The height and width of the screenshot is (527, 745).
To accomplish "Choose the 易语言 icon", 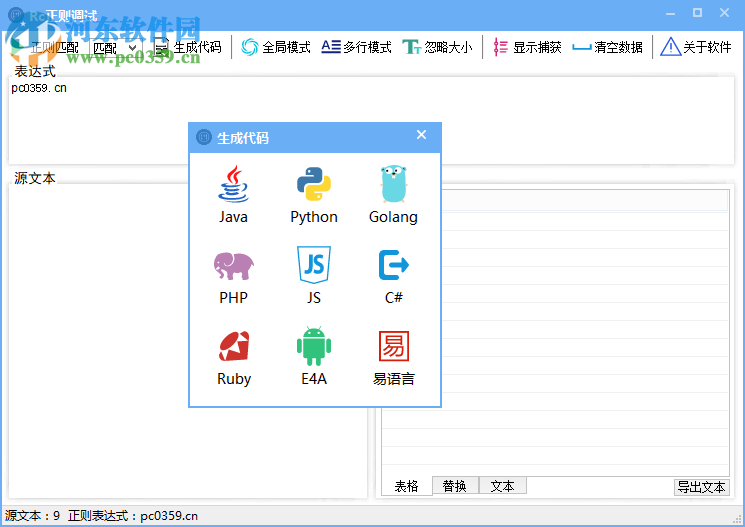I will click(393, 346).
